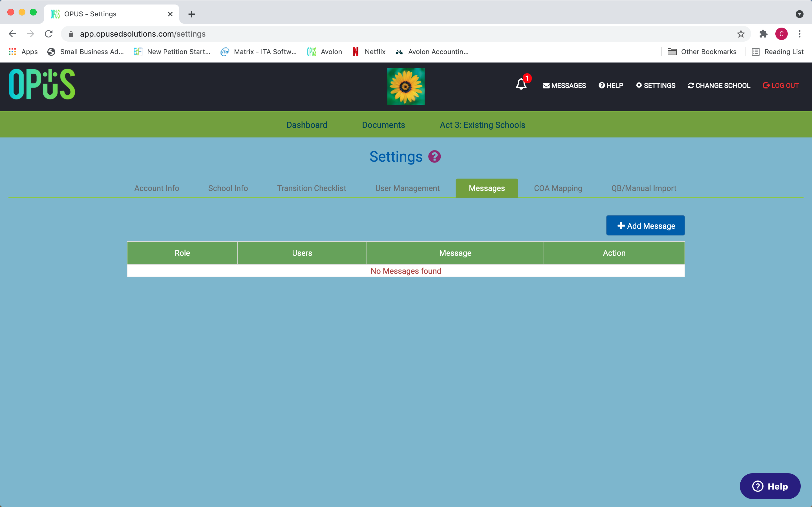This screenshot has height=507, width=812.
Task: Open Chrome three-dot menu
Action: (800, 34)
